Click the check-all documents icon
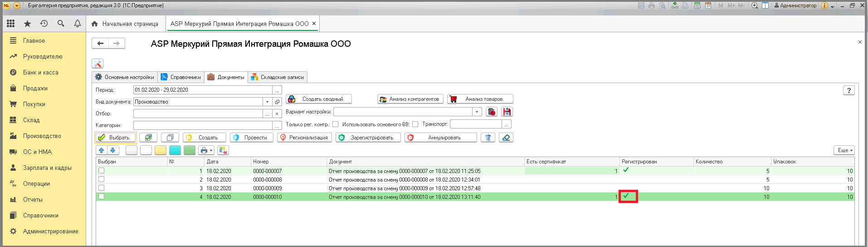868x247 pixels. point(148,138)
